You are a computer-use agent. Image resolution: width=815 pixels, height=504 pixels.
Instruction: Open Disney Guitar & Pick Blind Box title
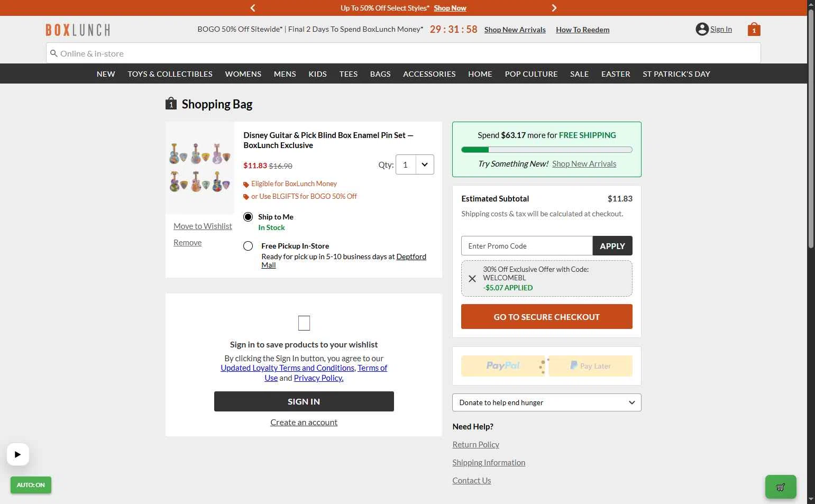pyautogui.click(x=328, y=140)
